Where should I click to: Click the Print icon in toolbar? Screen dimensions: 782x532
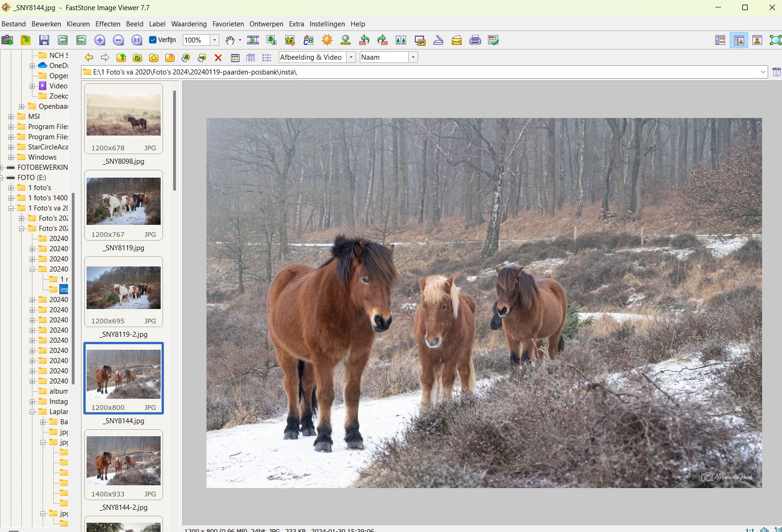click(x=475, y=40)
